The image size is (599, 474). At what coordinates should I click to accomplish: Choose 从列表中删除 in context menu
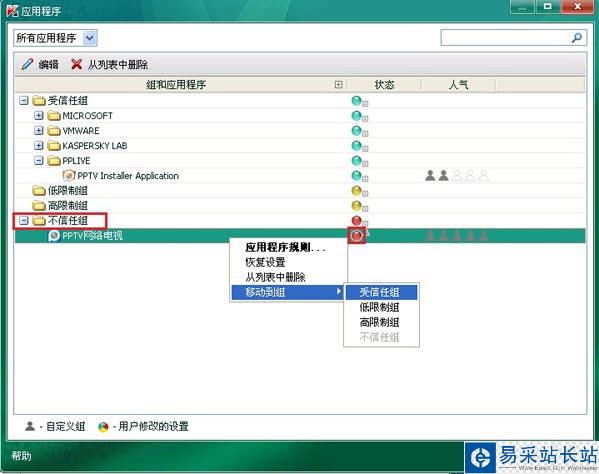[x=289, y=277]
